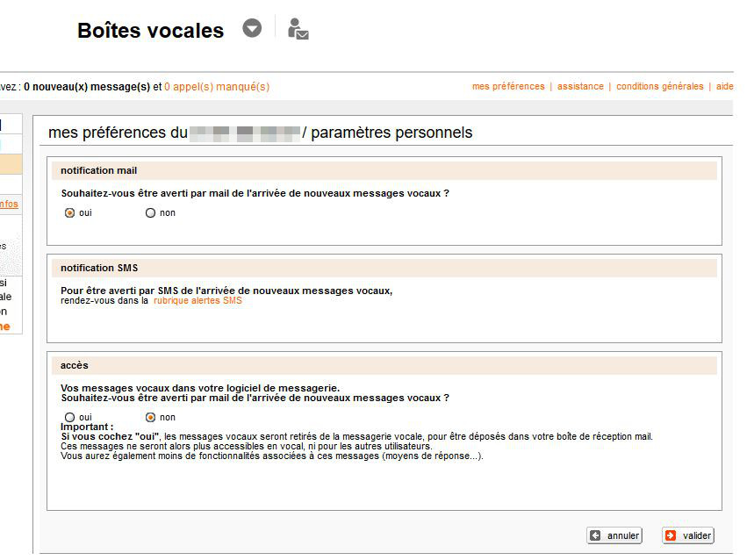Click the partial 'nfos' link in left sidebar

(x=9, y=204)
